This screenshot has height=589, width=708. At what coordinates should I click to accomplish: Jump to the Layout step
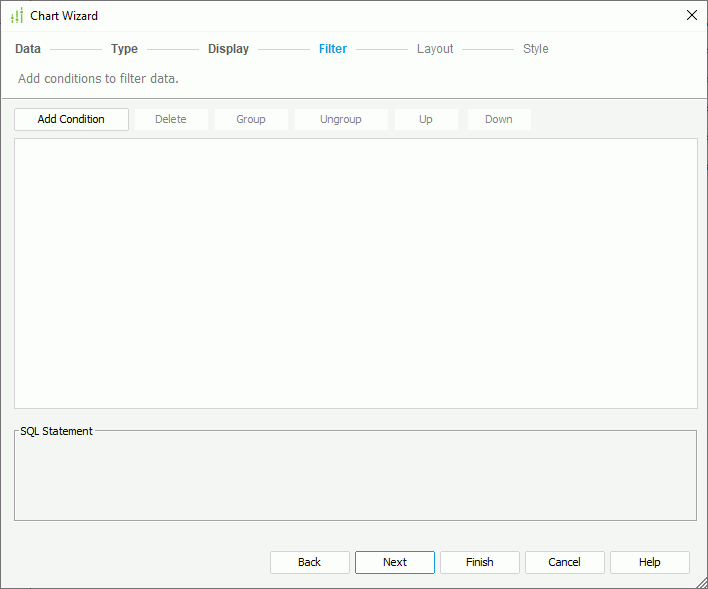coord(435,49)
